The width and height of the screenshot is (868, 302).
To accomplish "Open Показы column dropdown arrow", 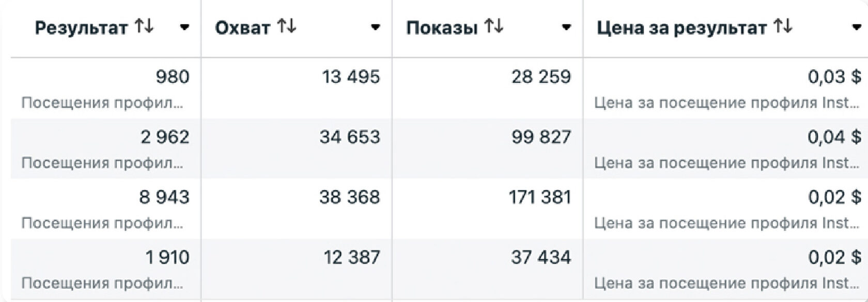I will (x=567, y=27).
